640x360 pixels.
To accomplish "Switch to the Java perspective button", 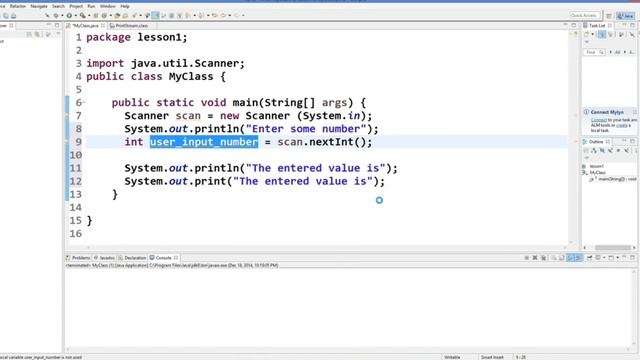I will pyautogui.click(x=626, y=16).
